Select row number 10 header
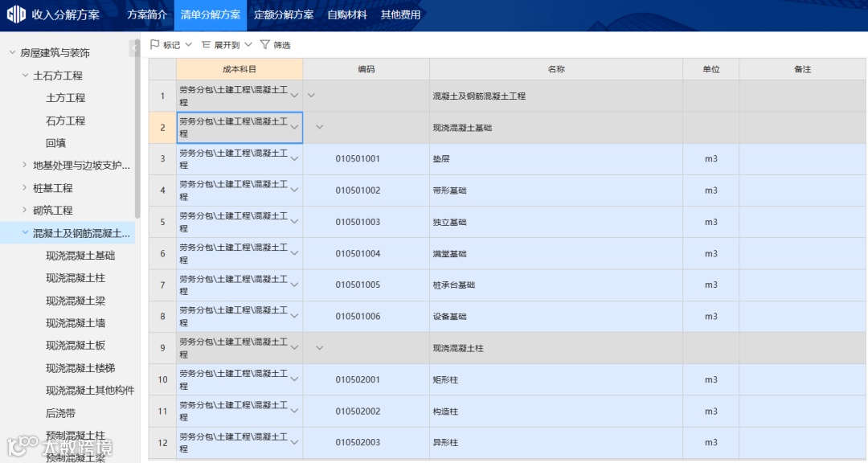Viewport: 868px width, 463px height. pos(162,380)
